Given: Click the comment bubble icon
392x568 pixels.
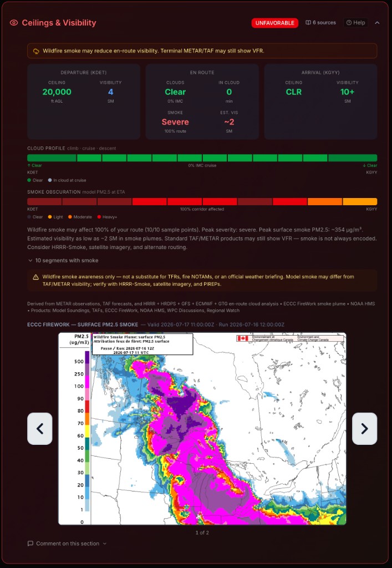Looking at the screenshot, I should pos(30,544).
